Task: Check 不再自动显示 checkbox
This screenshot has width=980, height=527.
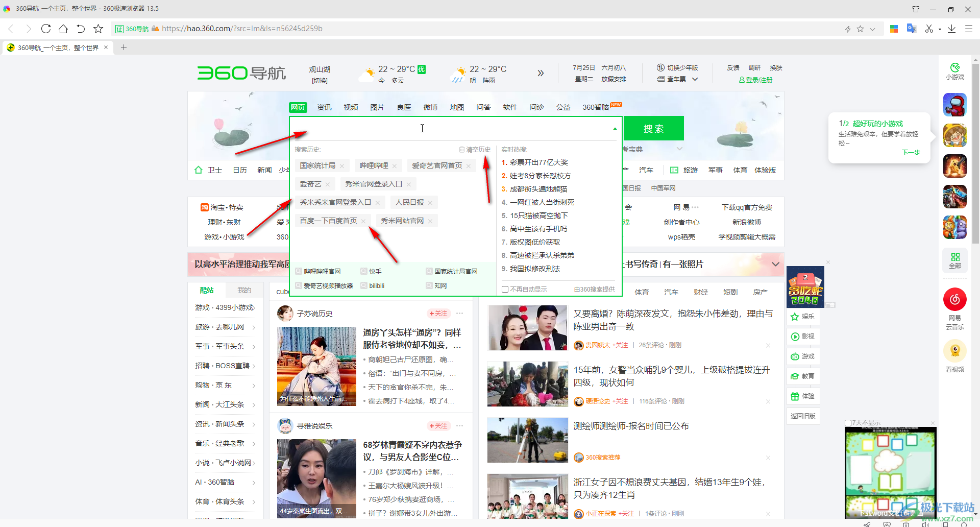Action: 505,290
